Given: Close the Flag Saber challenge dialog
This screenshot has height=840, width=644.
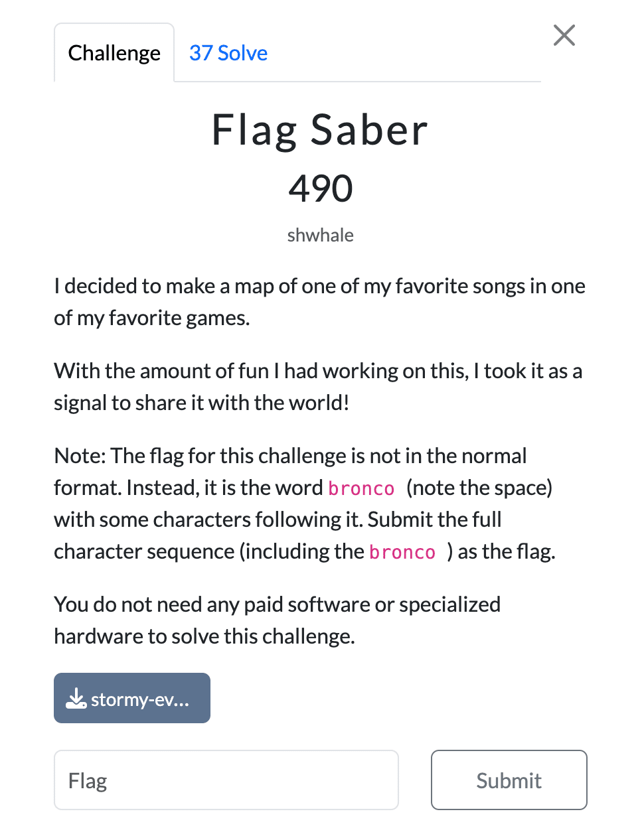Looking at the screenshot, I should (564, 35).
